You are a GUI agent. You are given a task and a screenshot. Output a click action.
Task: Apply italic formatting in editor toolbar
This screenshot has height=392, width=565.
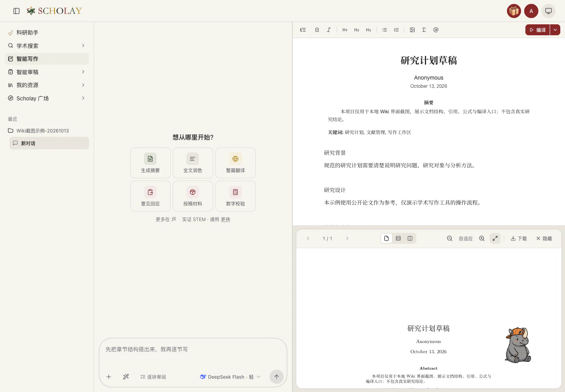pos(329,30)
